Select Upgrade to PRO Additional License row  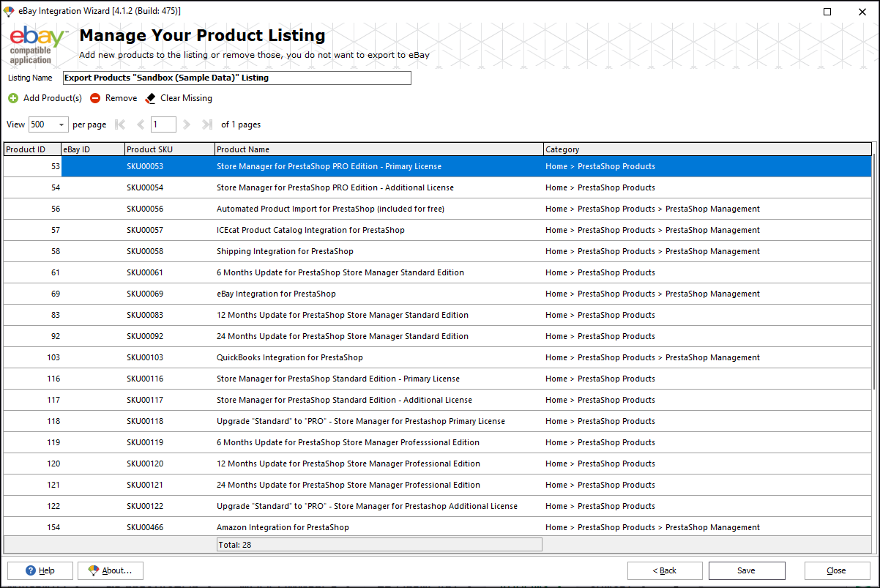(x=438, y=506)
